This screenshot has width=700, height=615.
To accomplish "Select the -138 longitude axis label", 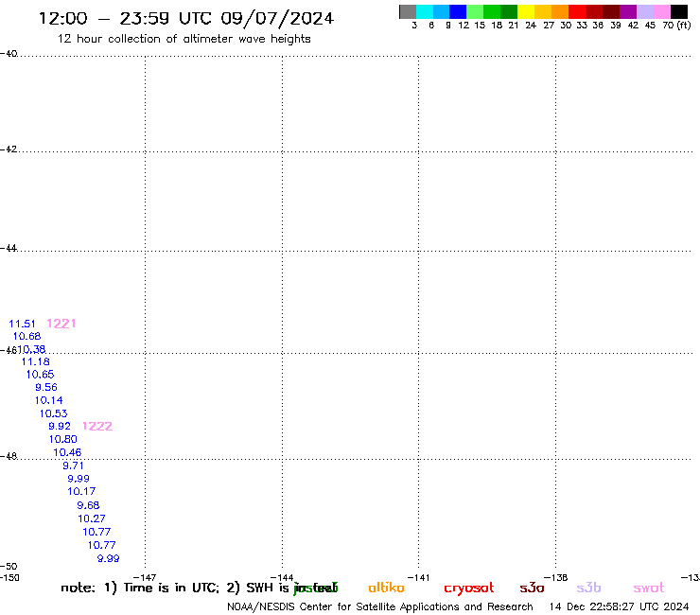I will click(x=556, y=577).
